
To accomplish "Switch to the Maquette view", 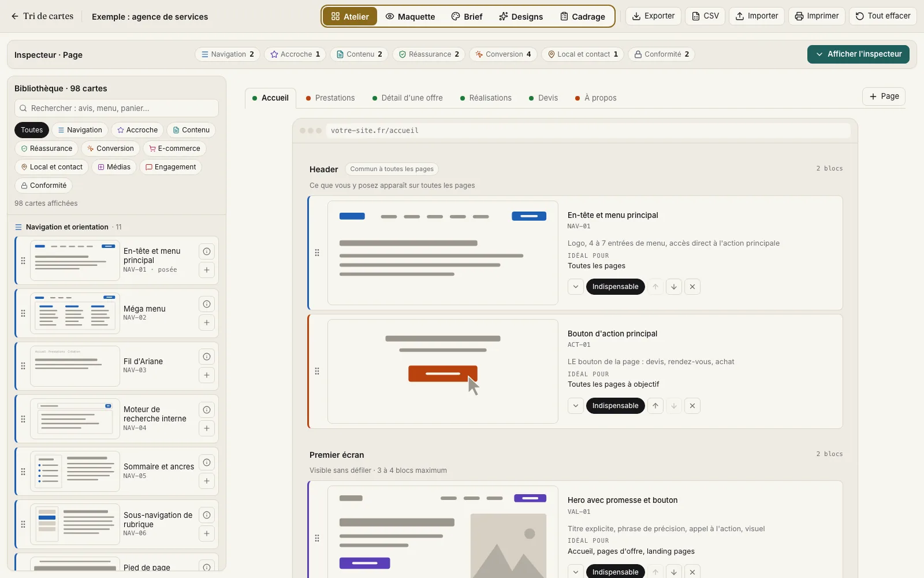I will pyautogui.click(x=410, y=16).
